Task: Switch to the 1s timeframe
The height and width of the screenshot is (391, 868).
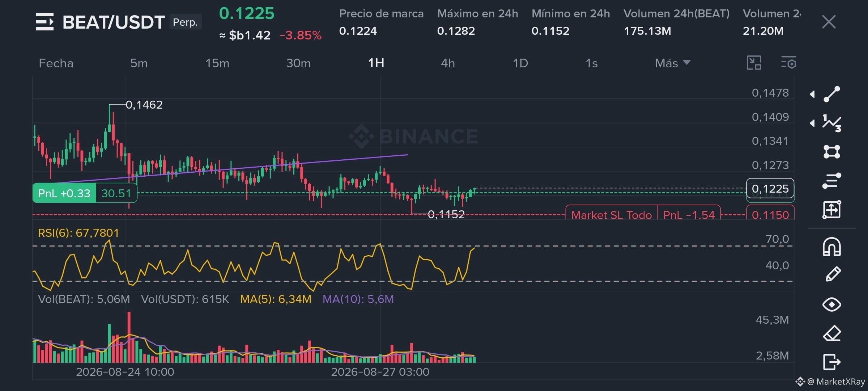Action: tap(591, 63)
